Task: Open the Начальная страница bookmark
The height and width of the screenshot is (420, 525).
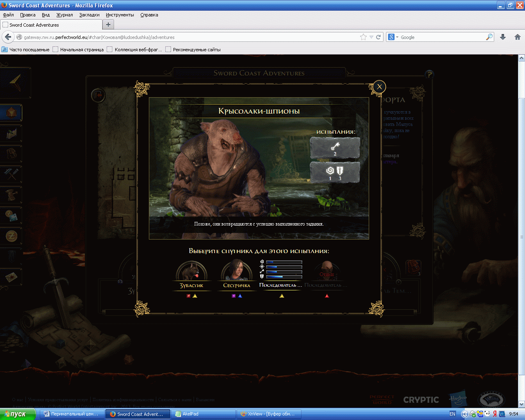Action: 78,50
